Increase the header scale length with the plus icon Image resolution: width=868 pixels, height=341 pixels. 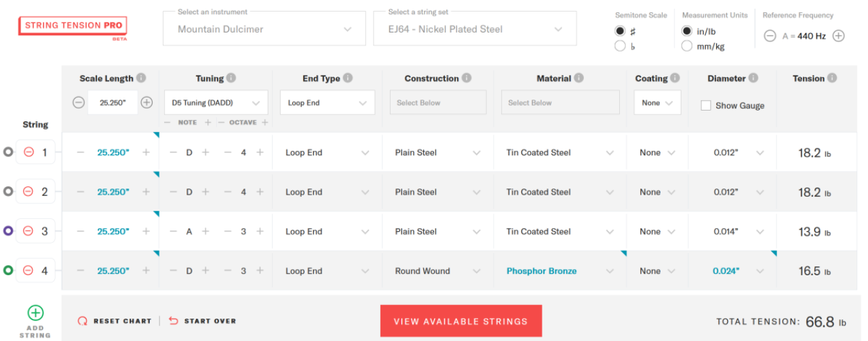146,103
